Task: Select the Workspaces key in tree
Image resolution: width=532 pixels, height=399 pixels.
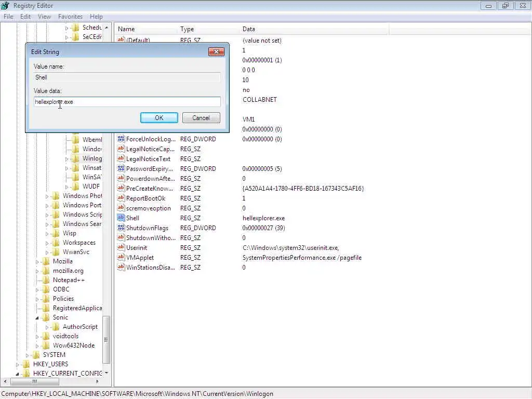Action: point(79,243)
